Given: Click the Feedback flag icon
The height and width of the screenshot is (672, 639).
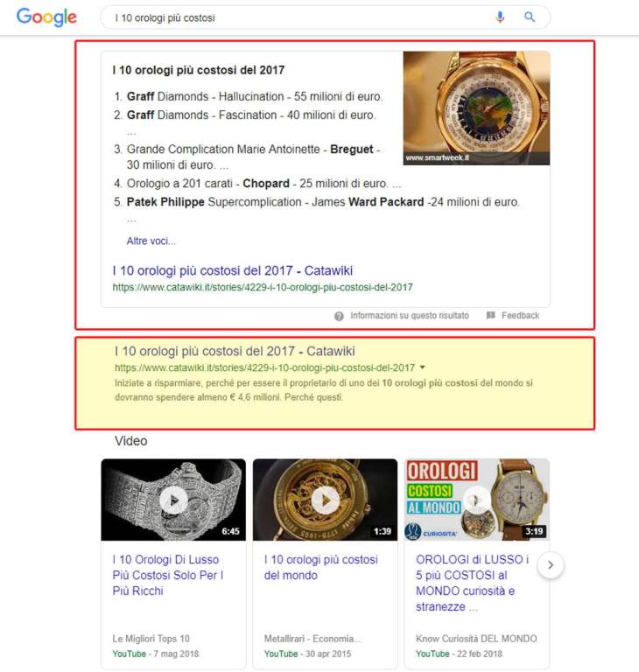Looking at the screenshot, I should pos(490,315).
